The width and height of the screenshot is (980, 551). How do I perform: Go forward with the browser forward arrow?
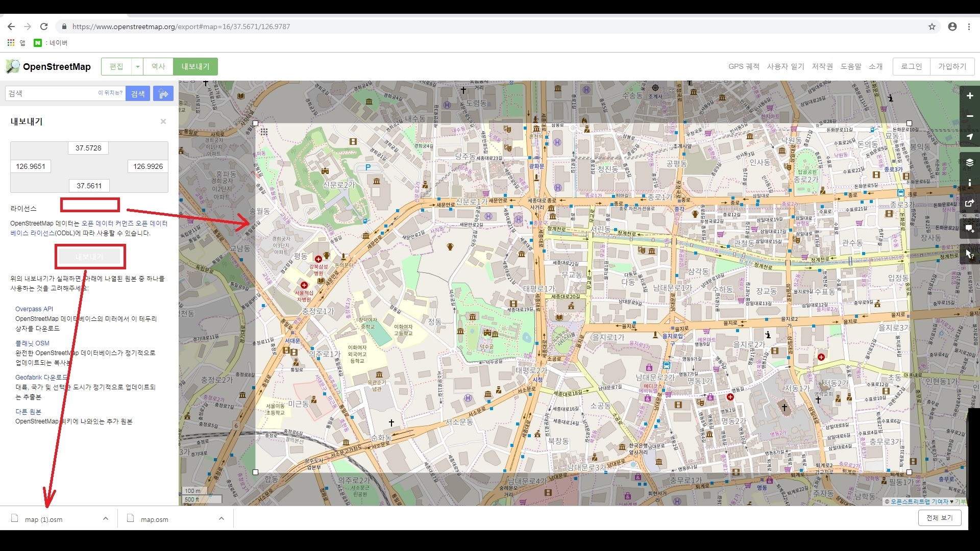pos(28,27)
